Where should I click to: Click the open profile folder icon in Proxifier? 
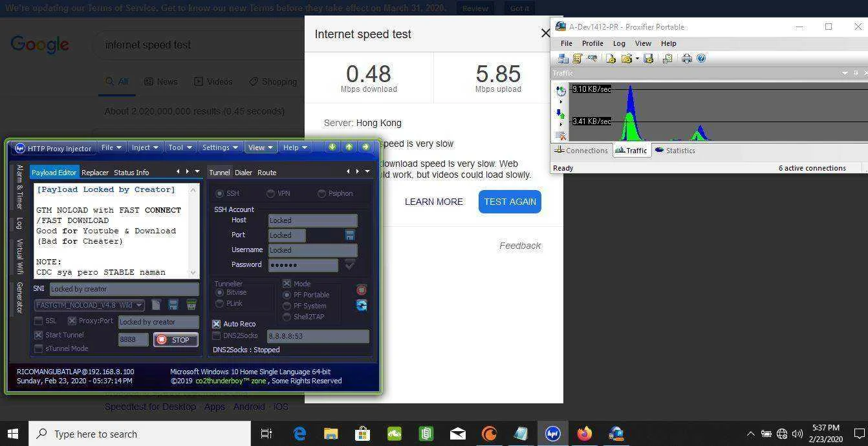(x=626, y=58)
